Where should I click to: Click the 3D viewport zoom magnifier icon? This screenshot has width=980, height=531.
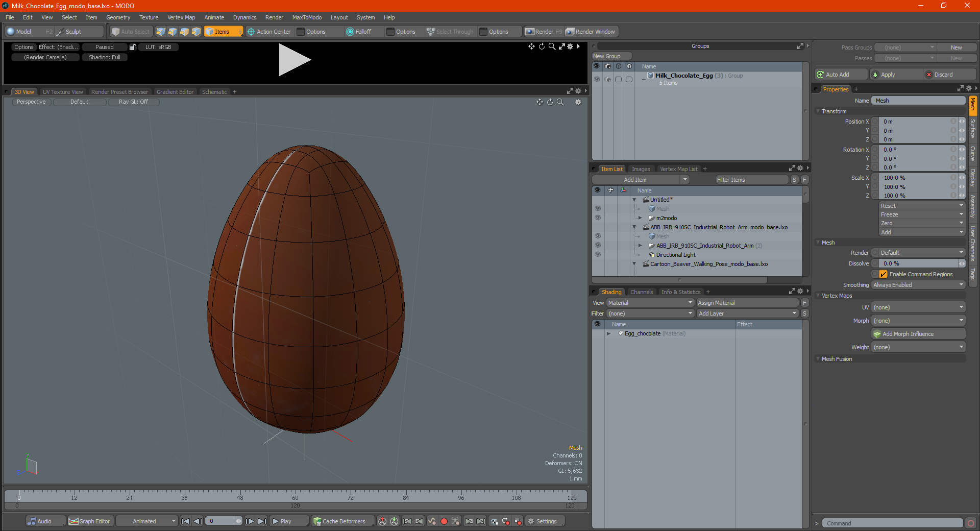(560, 102)
